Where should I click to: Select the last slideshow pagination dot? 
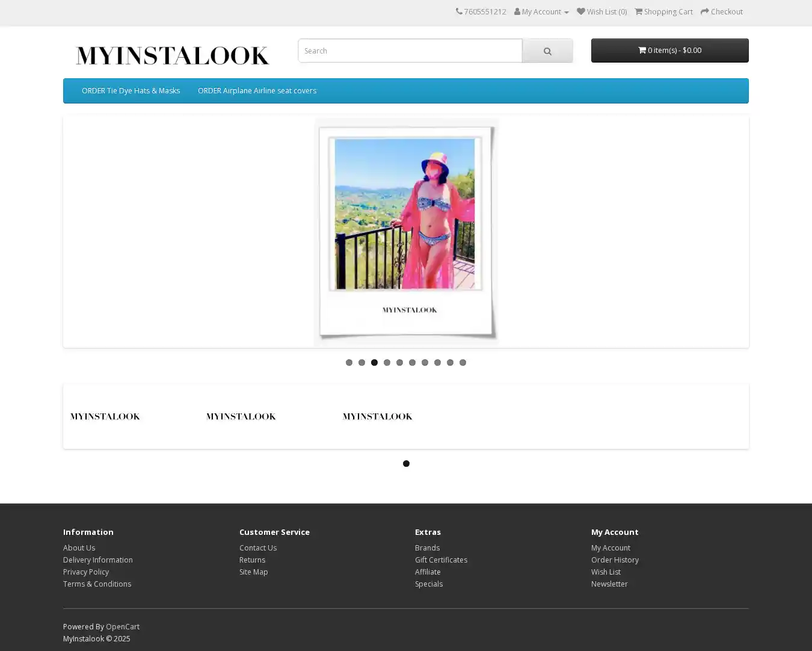(463, 362)
